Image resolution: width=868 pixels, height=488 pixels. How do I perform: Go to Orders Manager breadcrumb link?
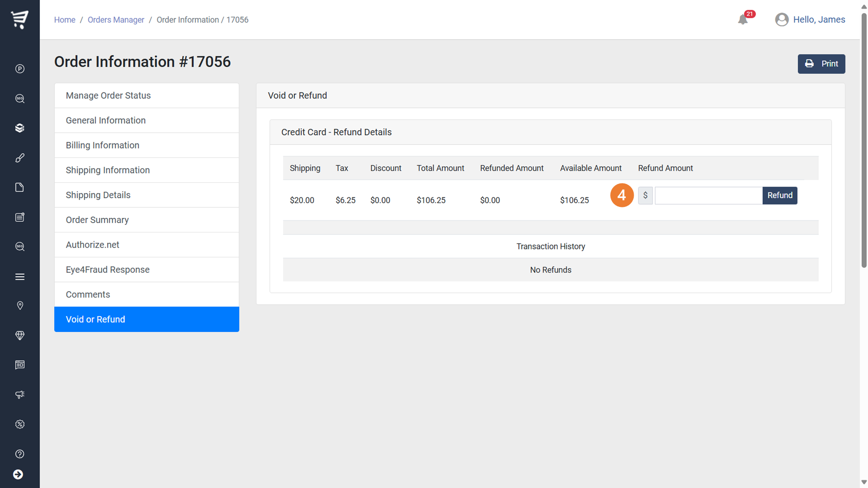tap(116, 20)
